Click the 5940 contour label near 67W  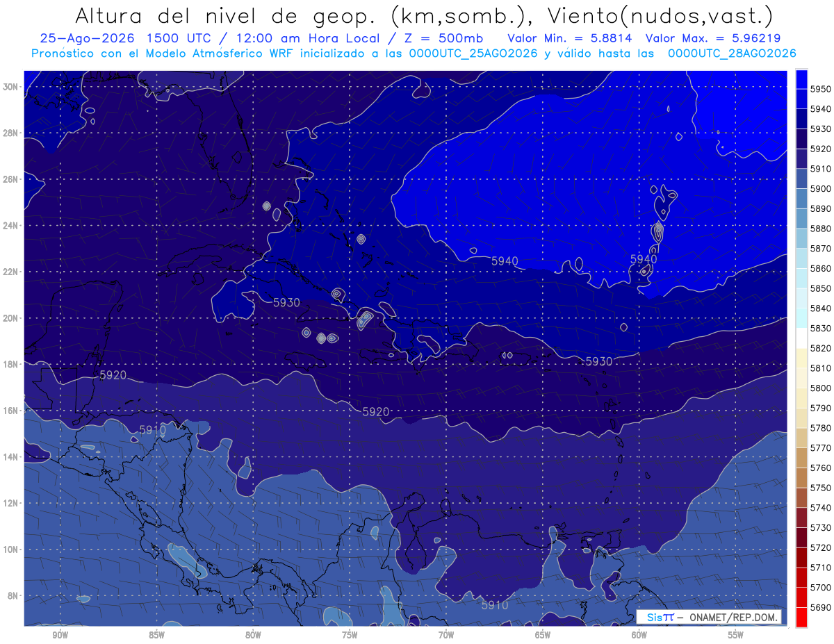tap(505, 261)
